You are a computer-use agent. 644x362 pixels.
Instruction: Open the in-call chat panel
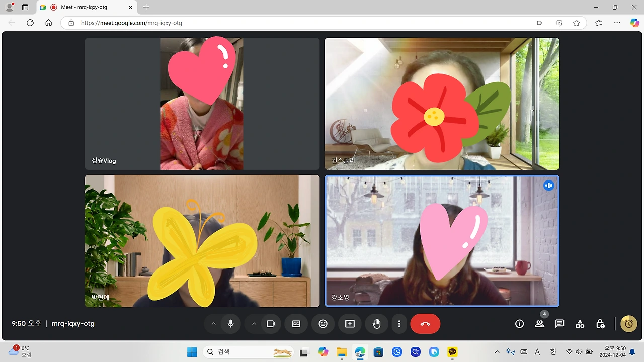(560, 324)
